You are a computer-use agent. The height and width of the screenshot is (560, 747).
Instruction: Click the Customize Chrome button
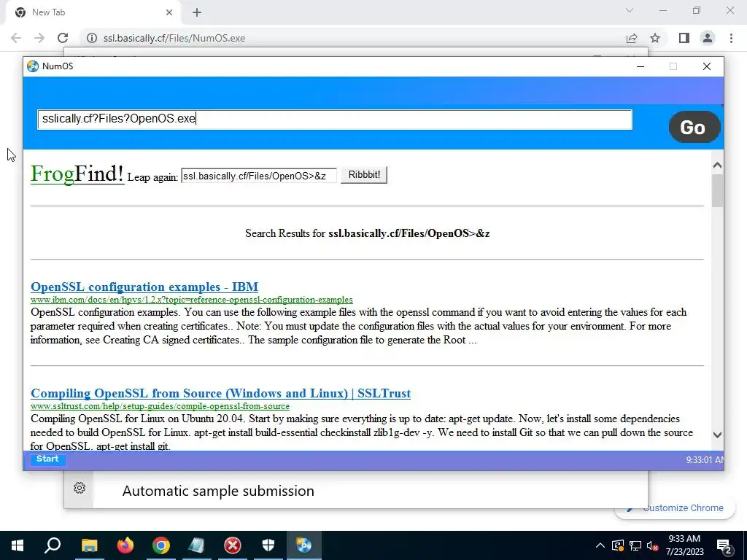coord(675,508)
